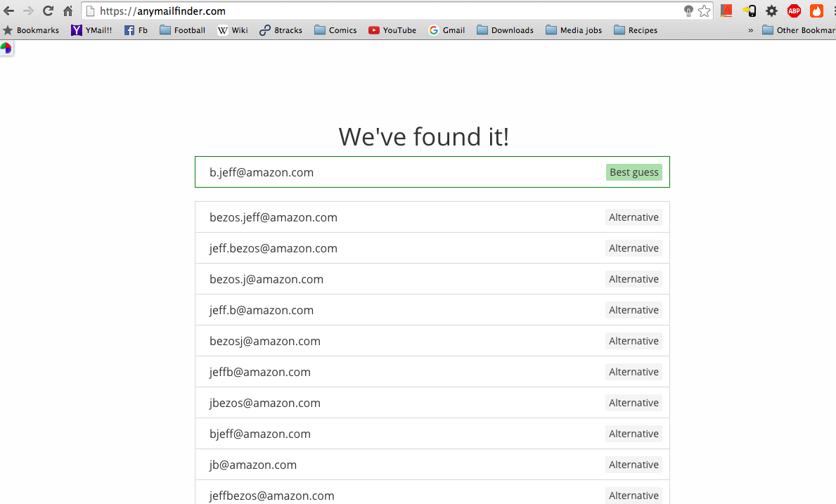
Task: Expand the Football bookmarks folder
Action: pos(182,30)
